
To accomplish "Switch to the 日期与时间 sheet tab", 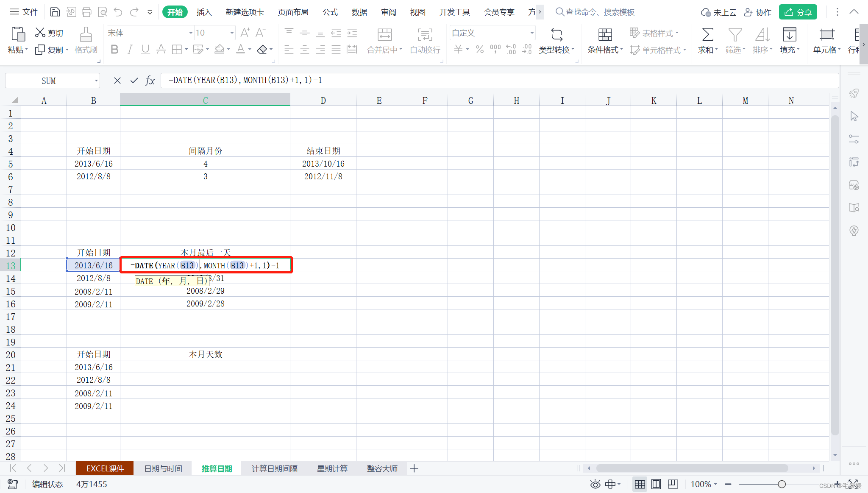I will click(161, 468).
